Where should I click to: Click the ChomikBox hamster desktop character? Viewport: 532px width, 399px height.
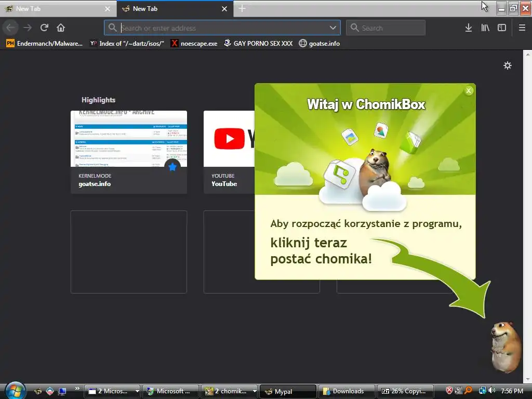(x=506, y=347)
